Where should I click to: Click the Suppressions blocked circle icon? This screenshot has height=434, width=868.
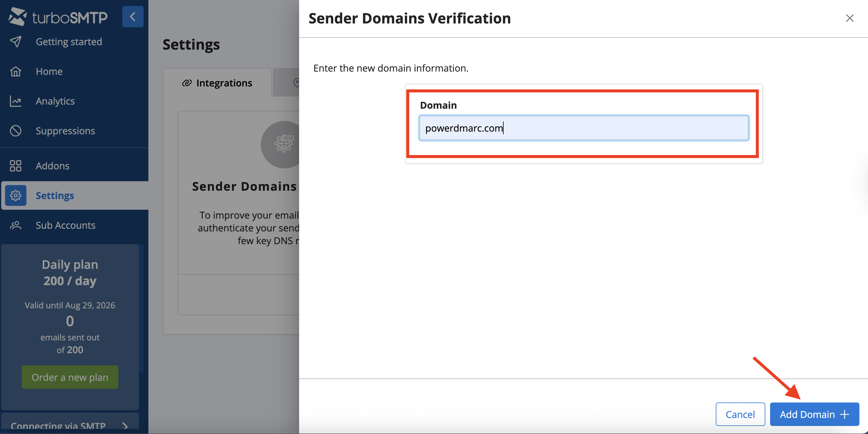15,131
